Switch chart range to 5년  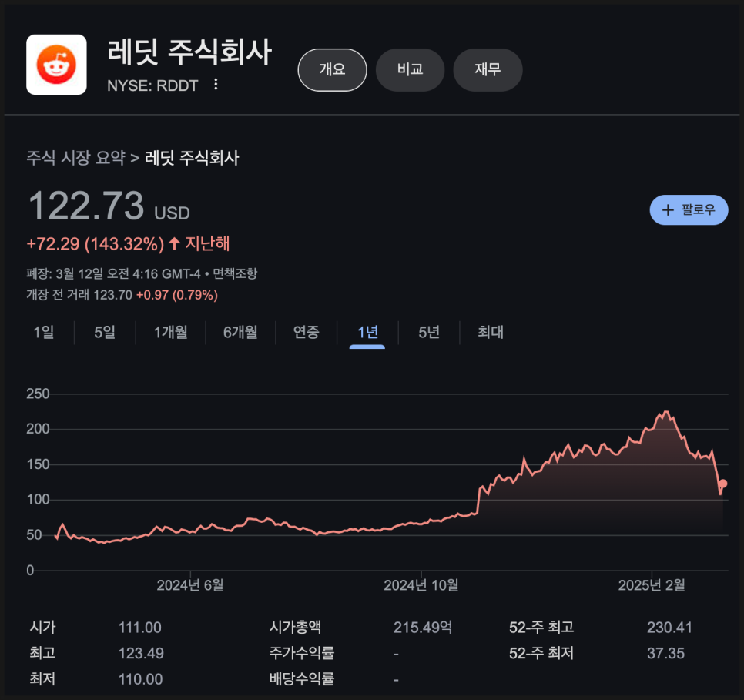pyautogui.click(x=429, y=332)
